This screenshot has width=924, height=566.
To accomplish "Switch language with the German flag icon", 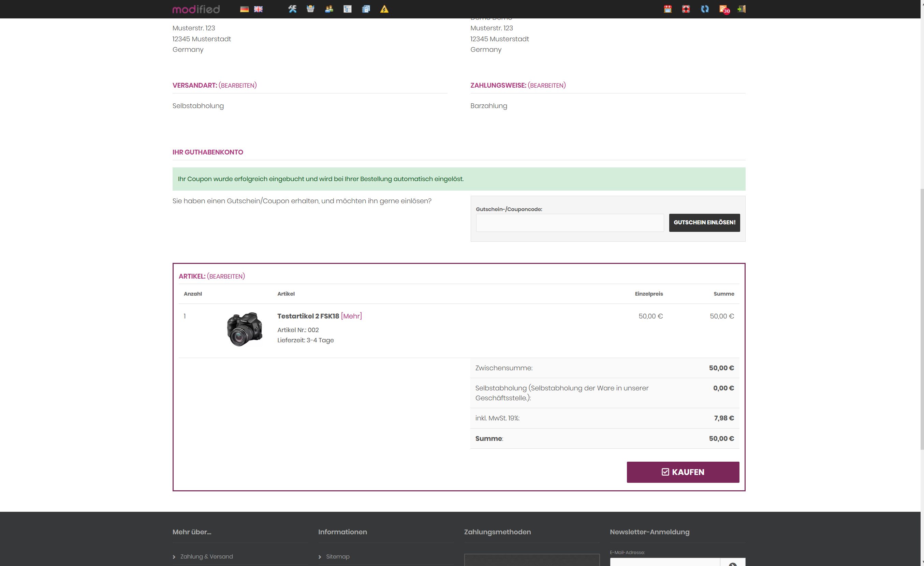I will (244, 9).
